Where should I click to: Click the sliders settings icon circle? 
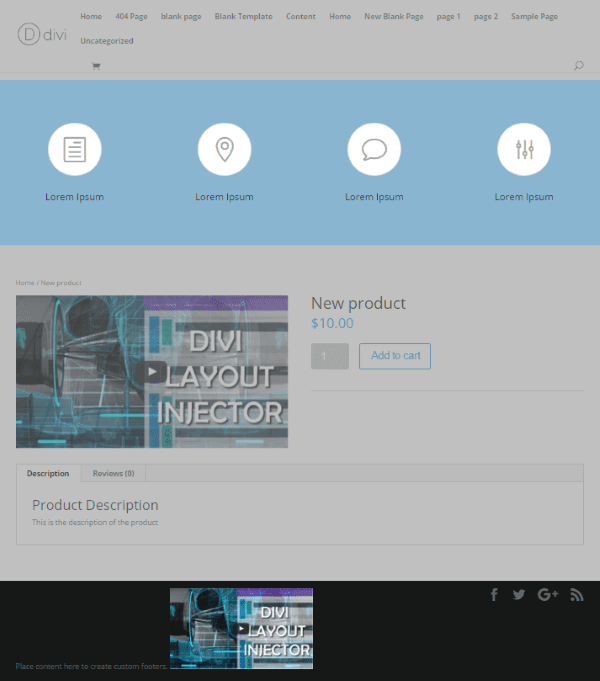tap(524, 149)
